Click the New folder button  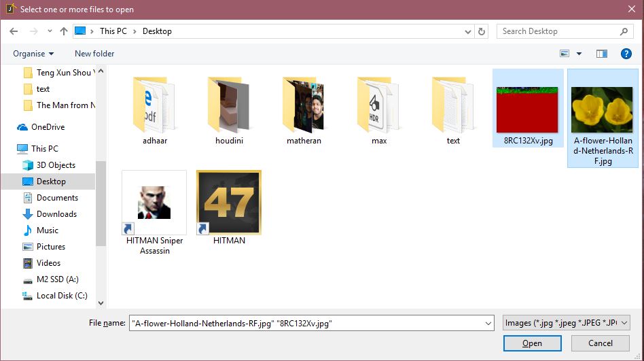(x=94, y=54)
